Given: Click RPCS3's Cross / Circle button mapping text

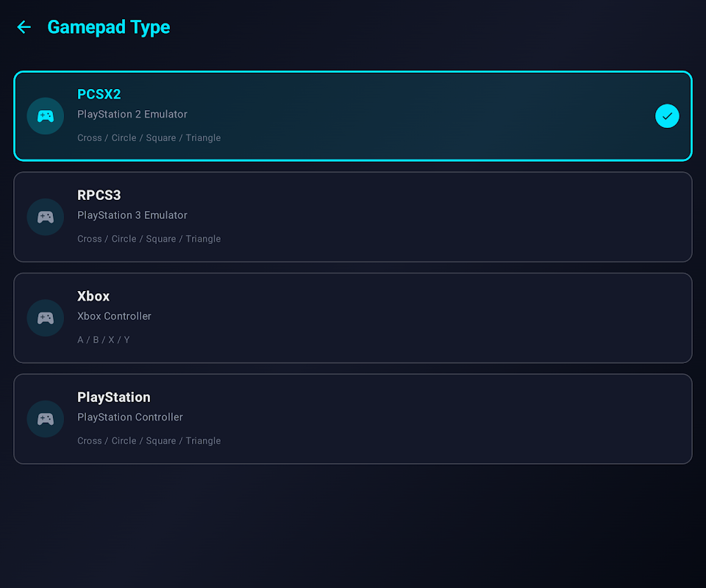Looking at the screenshot, I should coord(149,239).
